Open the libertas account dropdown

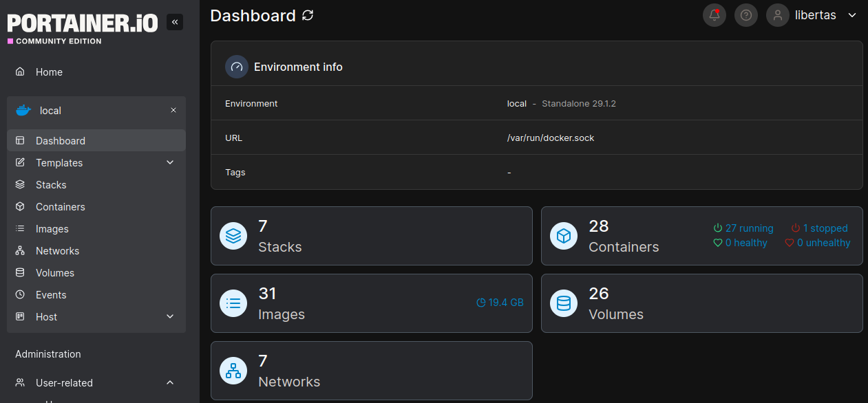tap(852, 15)
